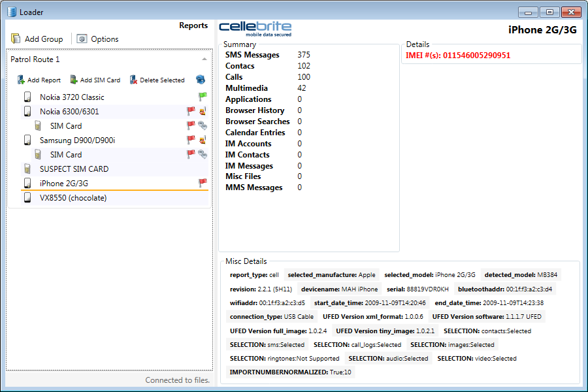Click the selected_model entry in Misc Details
The height and width of the screenshot is (392, 588).
430,275
